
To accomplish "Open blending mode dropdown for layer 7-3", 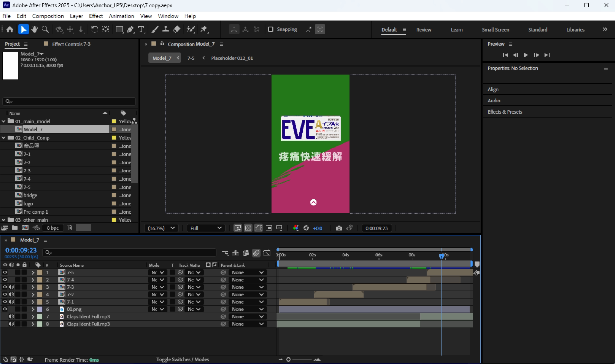I will 157,287.
